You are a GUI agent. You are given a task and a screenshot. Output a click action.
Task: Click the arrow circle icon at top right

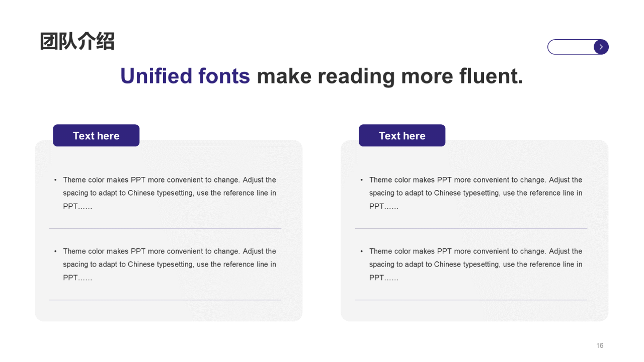[x=601, y=47]
